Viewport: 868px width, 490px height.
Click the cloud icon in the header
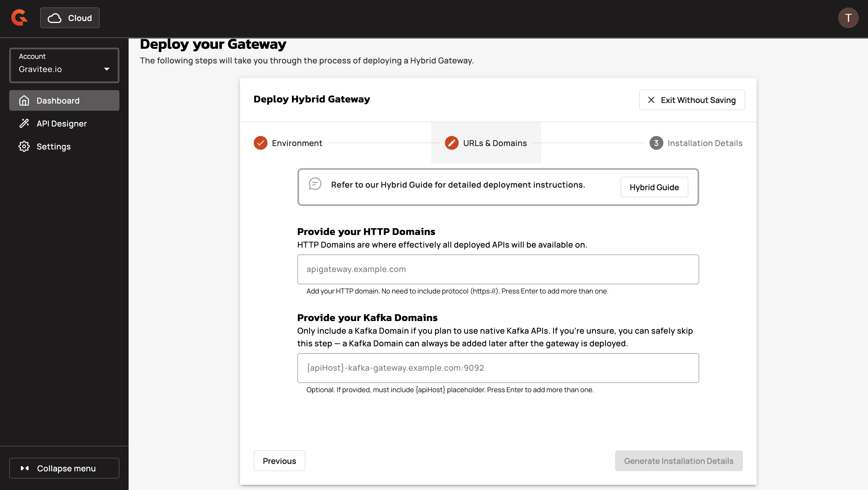54,18
